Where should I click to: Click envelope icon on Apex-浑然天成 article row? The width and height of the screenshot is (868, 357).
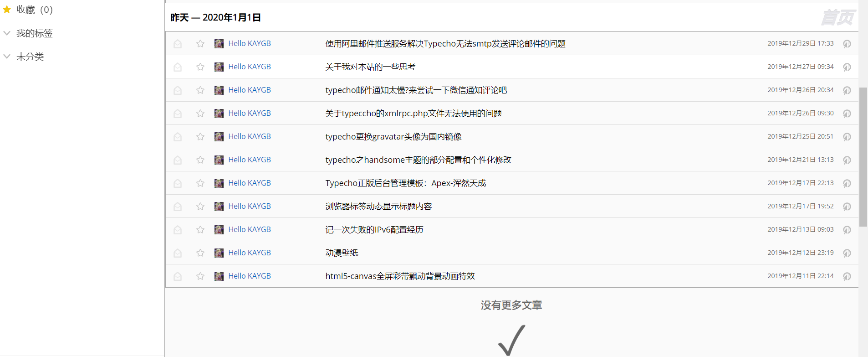pos(178,183)
